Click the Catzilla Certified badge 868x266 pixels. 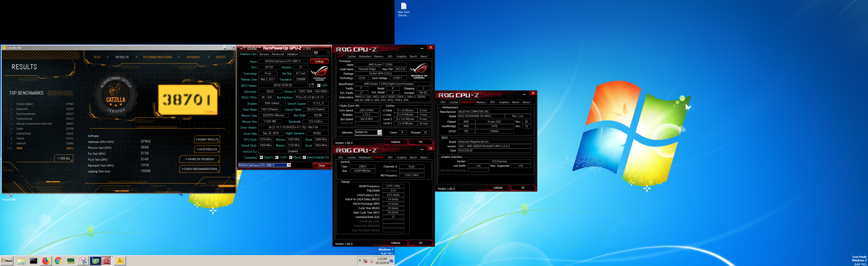click(116, 96)
